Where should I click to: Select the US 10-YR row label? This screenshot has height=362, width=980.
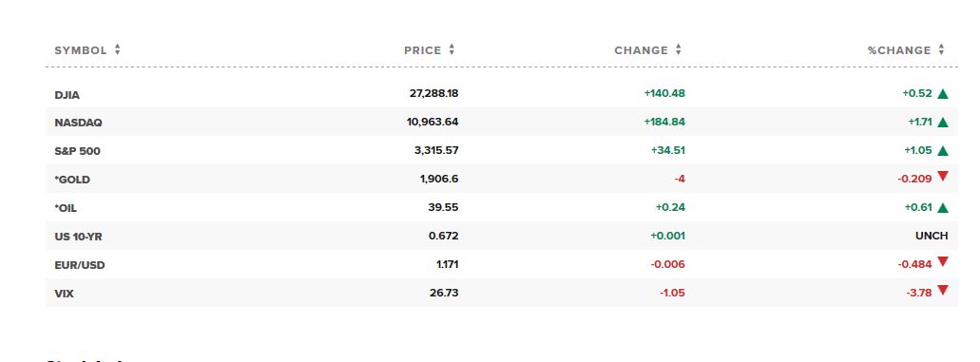[78, 237]
